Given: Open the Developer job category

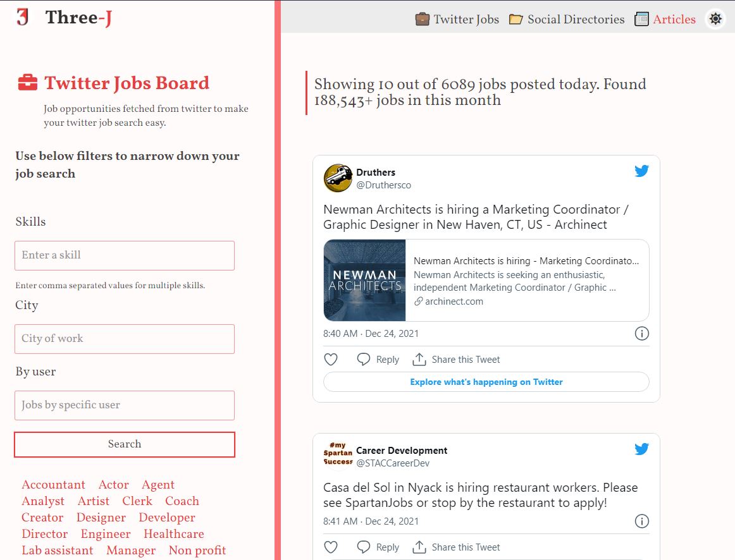Looking at the screenshot, I should pos(167,518).
